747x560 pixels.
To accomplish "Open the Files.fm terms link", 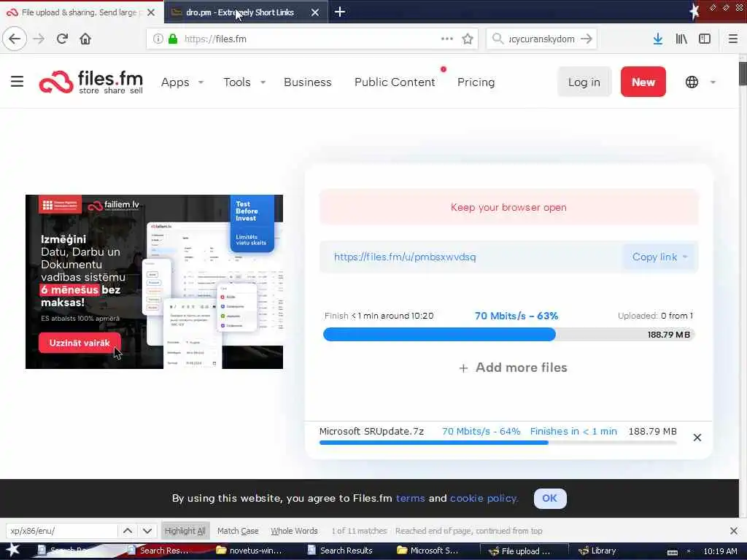I will 410,498.
